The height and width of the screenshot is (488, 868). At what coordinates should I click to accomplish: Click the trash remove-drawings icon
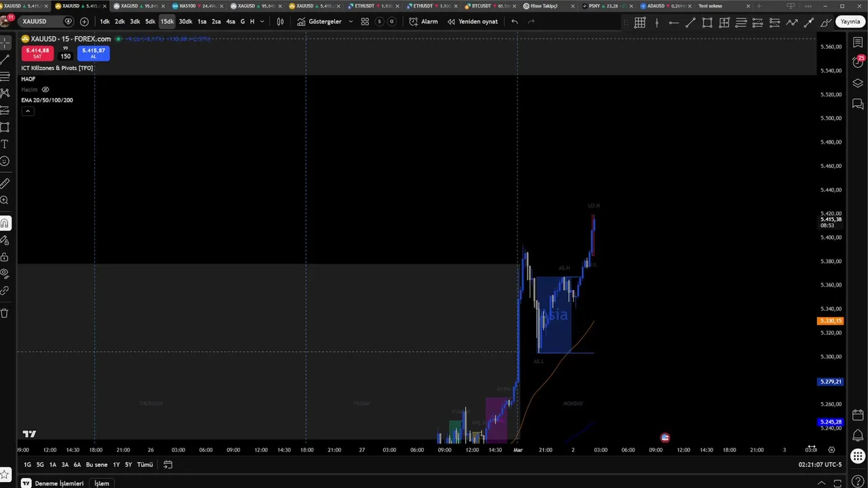point(5,313)
